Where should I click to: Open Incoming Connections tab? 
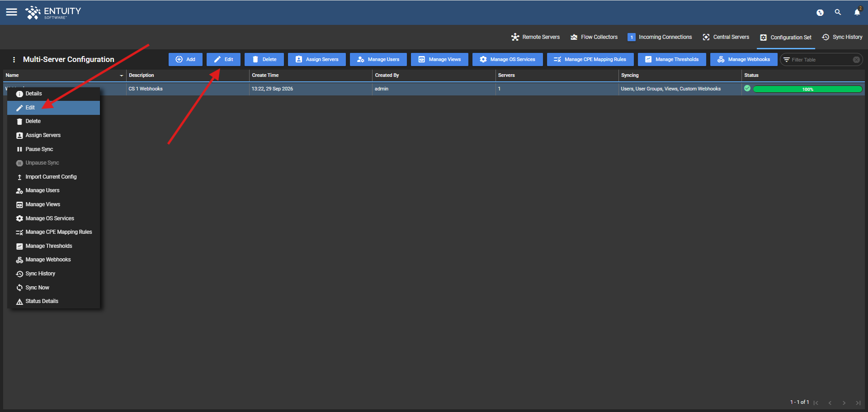tap(660, 37)
